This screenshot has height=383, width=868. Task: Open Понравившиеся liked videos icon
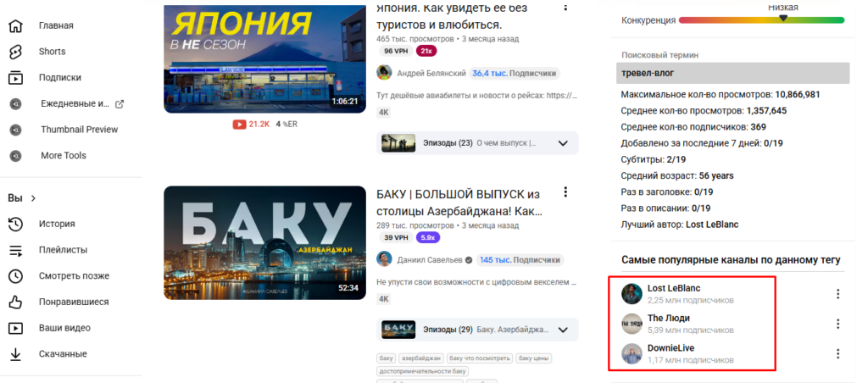pyautogui.click(x=16, y=303)
